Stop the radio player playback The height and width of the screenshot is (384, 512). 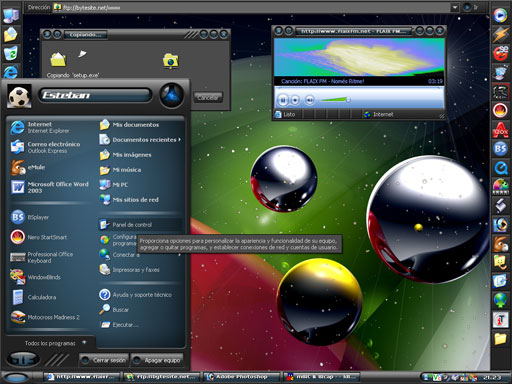[x=295, y=100]
